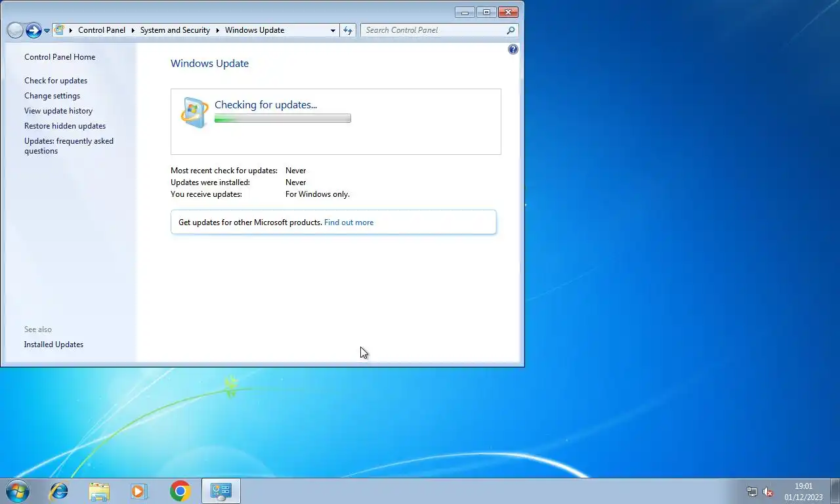Select the Control Panel breadcrumb
The width and height of the screenshot is (840, 504).
(102, 30)
